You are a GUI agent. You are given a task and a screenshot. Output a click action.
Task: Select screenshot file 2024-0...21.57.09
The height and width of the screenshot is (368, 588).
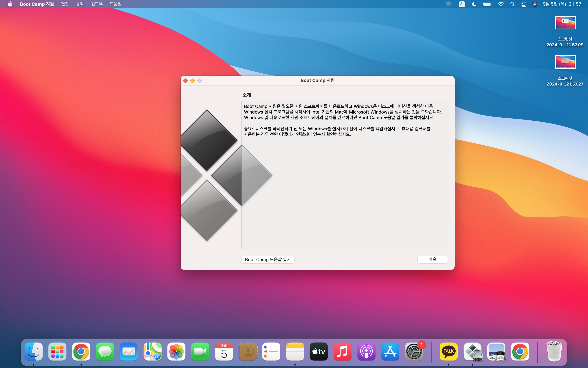pos(565,32)
